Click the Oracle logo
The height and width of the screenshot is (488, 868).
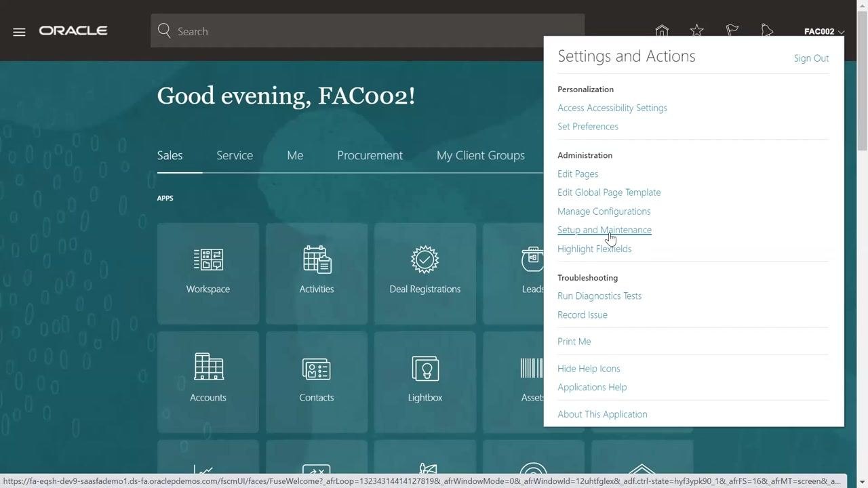(73, 31)
